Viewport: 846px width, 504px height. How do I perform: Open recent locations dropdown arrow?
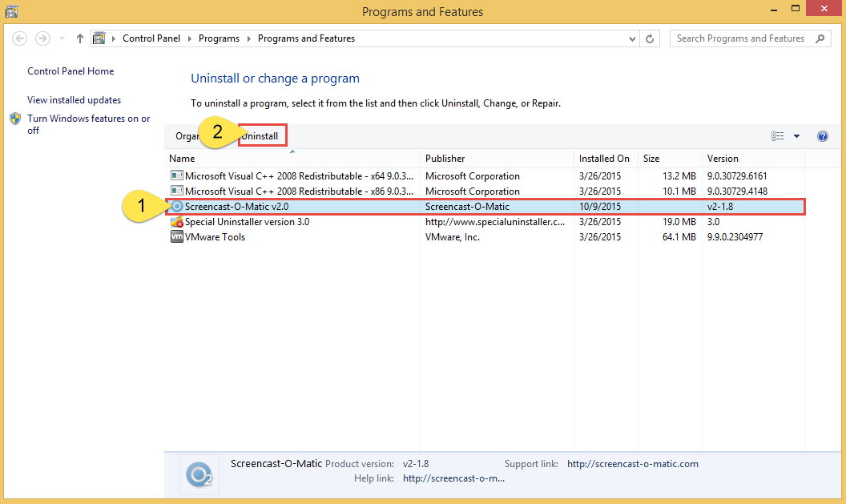(62, 38)
